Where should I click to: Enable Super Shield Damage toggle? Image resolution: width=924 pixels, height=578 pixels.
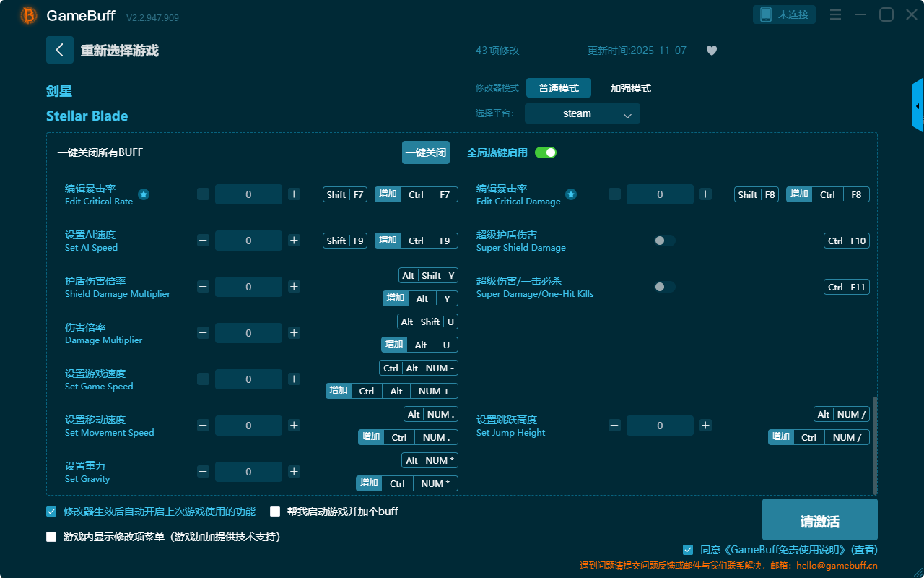[x=664, y=241]
